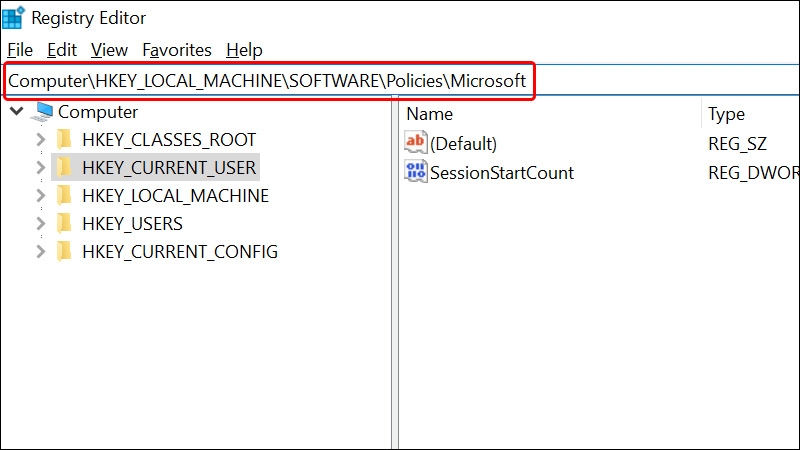The height and width of the screenshot is (450, 800).
Task: Select the HKEY_CURRENT_CONFIG tree item label
Action: [180, 252]
